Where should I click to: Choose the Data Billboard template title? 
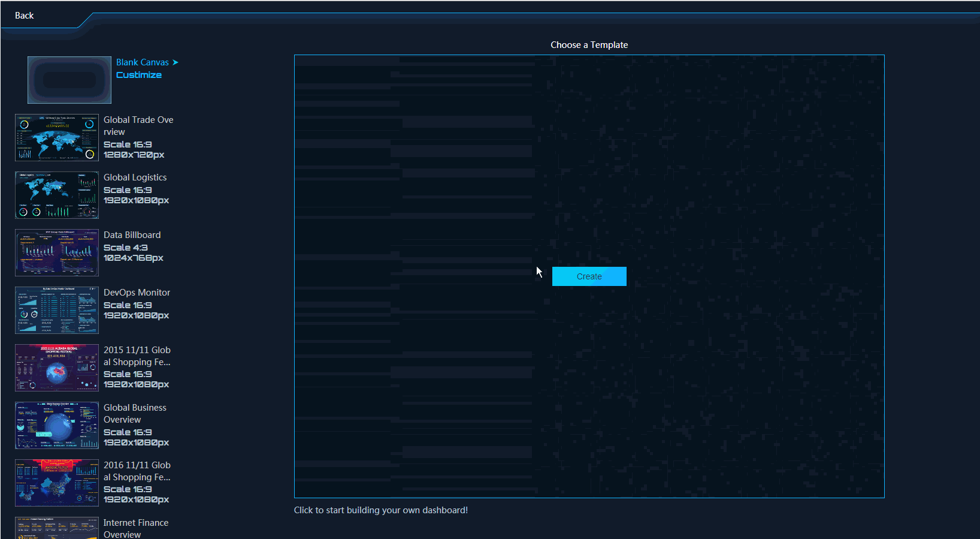click(132, 235)
